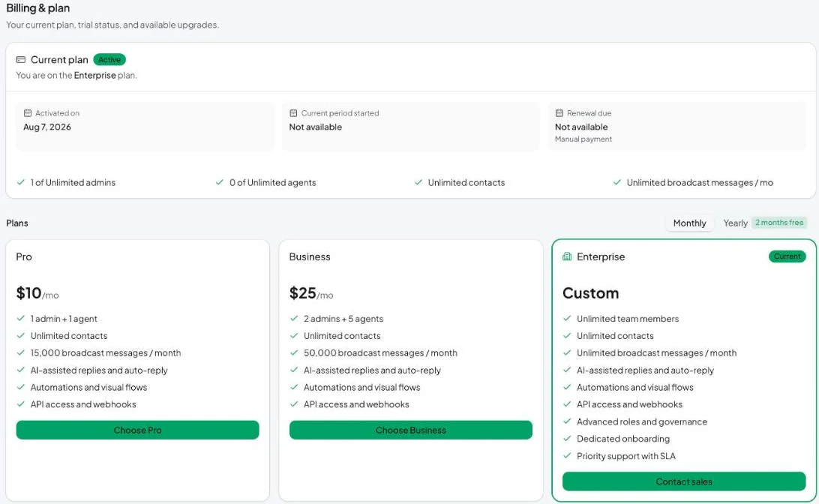Image resolution: width=819 pixels, height=504 pixels.
Task: Click the Plans section label
Action: tap(17, 223)
